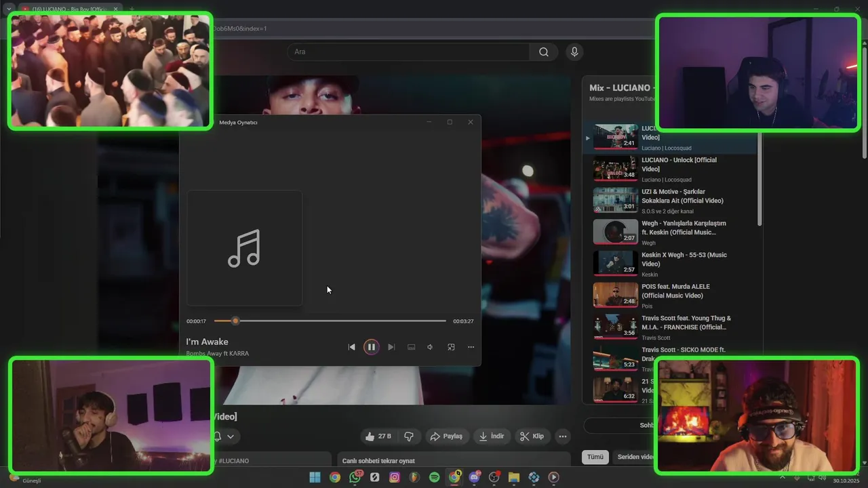
Task: Click Canlı sohbeti tekrar oynat
Action: click(378, 461)
